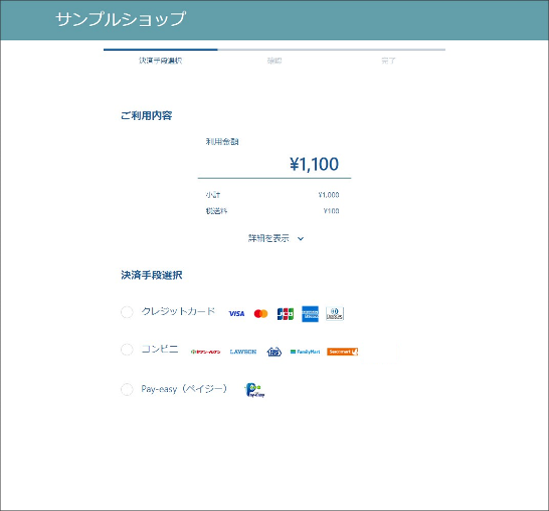Screen dimensions: 549x511
Task: Click the Diners Club logo
Action: [x=335, y=313]
